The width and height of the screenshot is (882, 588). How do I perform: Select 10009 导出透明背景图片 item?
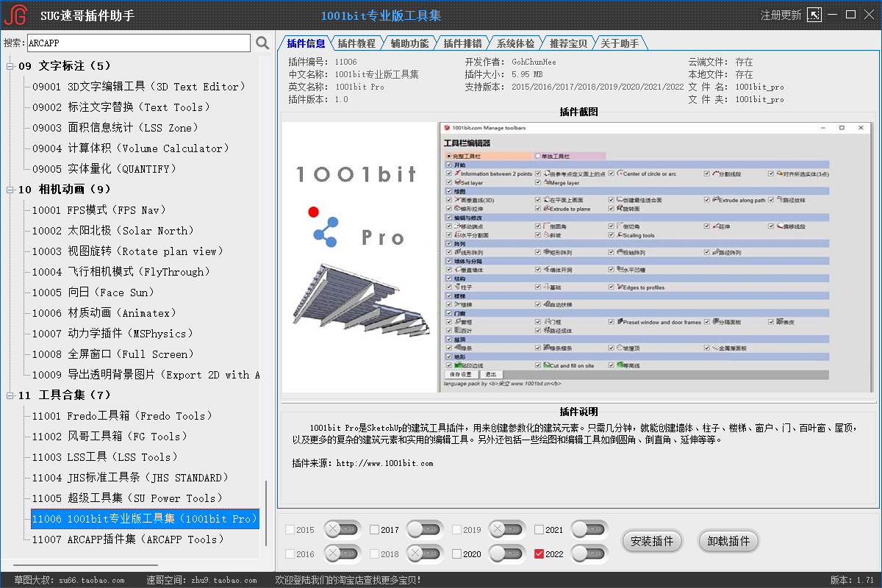146,375
